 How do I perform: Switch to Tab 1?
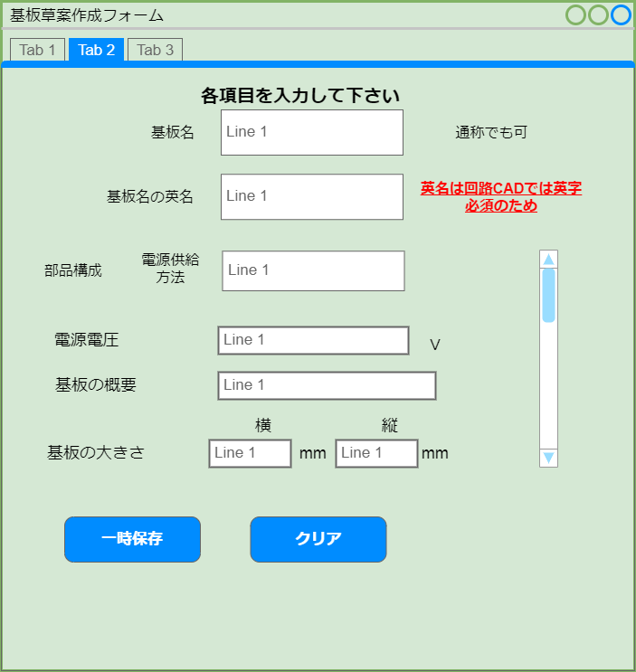coord(37,50)
